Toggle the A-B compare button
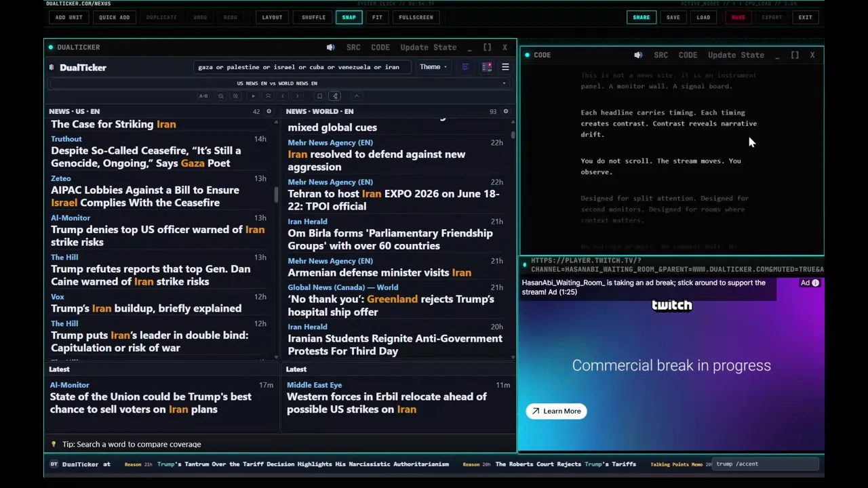The height and width of the screenshot is (488, 868). point(203,96)
